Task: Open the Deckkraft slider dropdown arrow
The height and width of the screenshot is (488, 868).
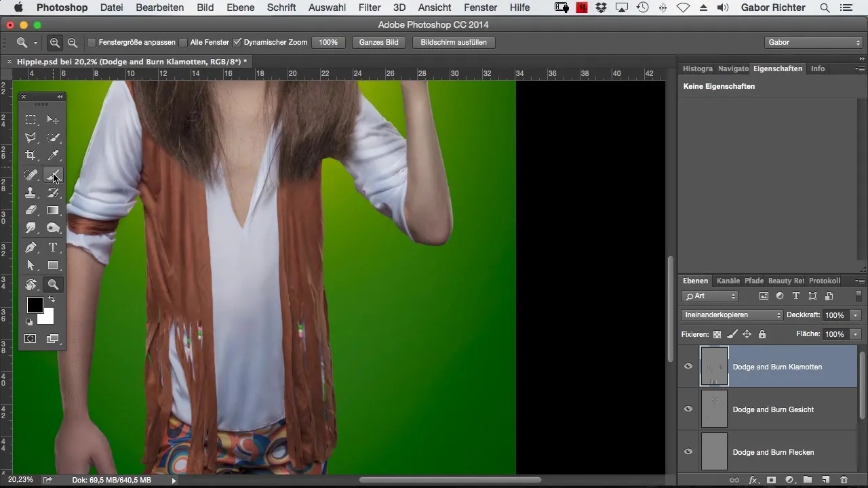Action: coord(856,315)
